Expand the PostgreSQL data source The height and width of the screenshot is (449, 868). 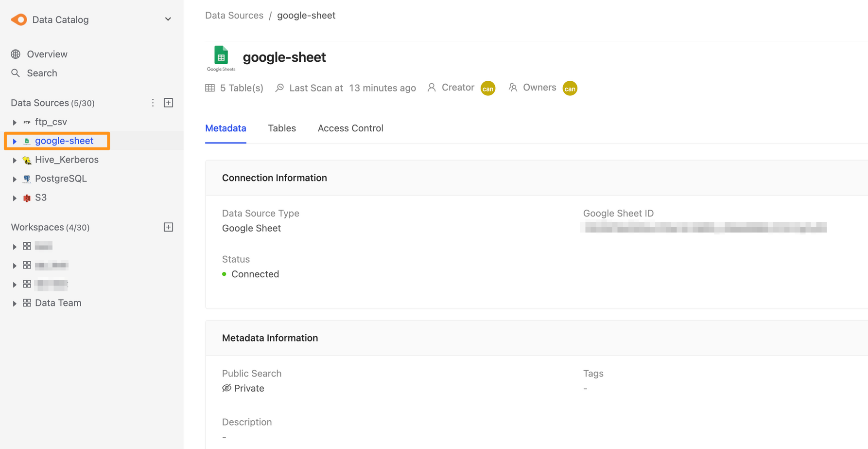point(15,179)
